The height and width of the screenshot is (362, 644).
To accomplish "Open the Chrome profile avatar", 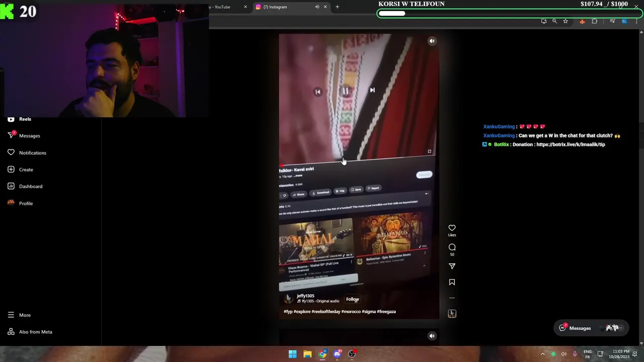I will pyautogui.click(x=624, y=21).
